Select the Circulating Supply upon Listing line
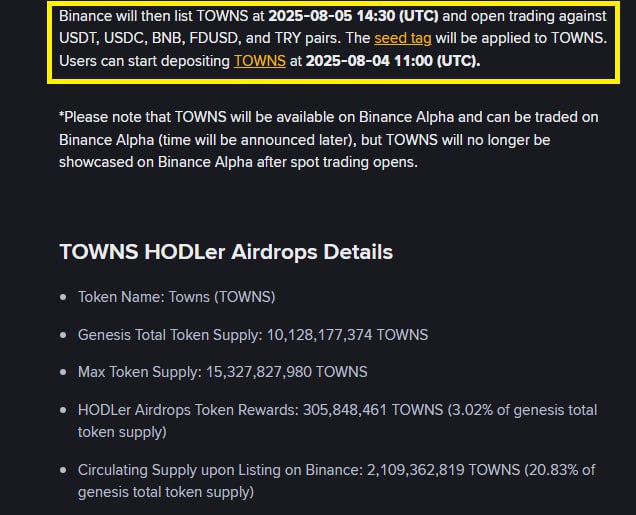Screen dimensions: 636x515 point(337,481)
